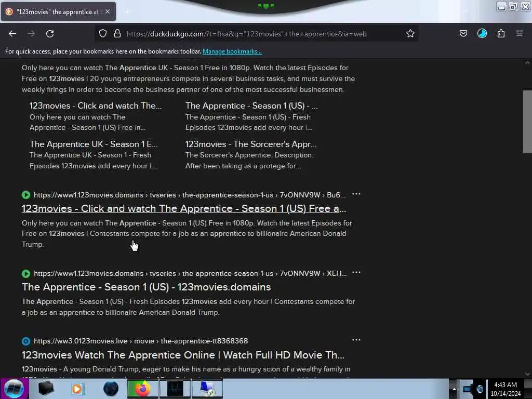Open the blue circular account icon
Screen dimensions: 532x399
482,33
